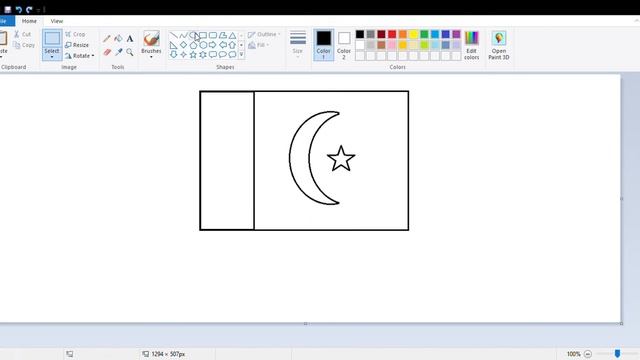
Task: Click the Cut button
Action: coord(23,34)
